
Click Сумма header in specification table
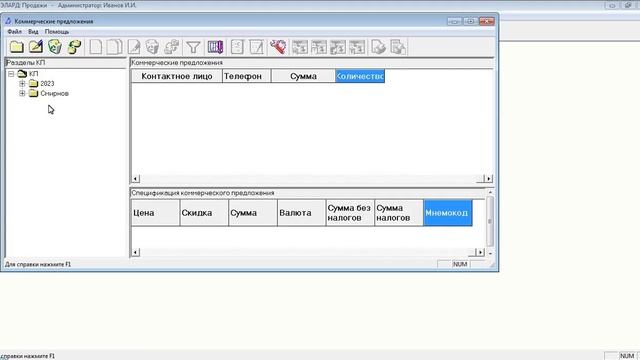click(x=253, y=213)
